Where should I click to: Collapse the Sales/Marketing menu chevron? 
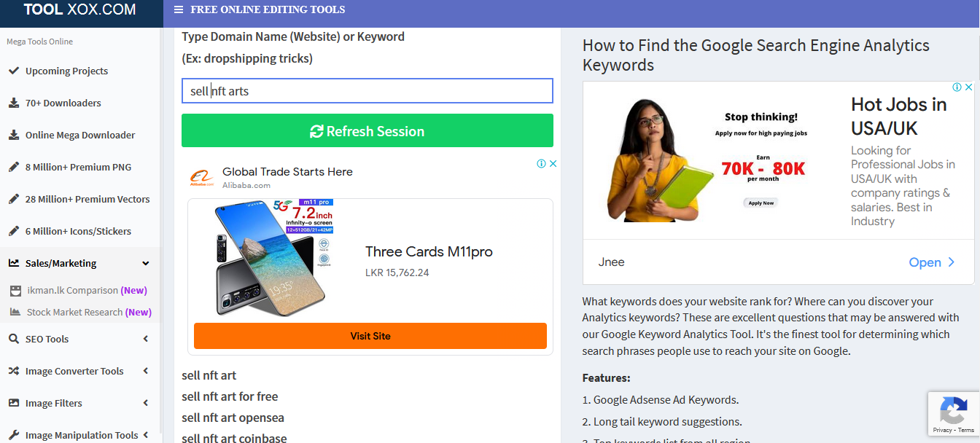click(x=146, y=264)
